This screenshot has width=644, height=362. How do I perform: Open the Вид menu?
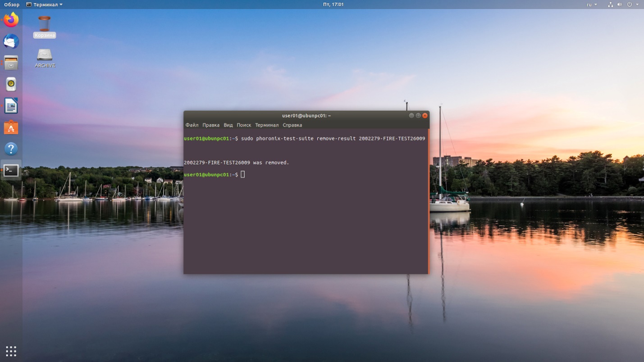coord(228,125)
